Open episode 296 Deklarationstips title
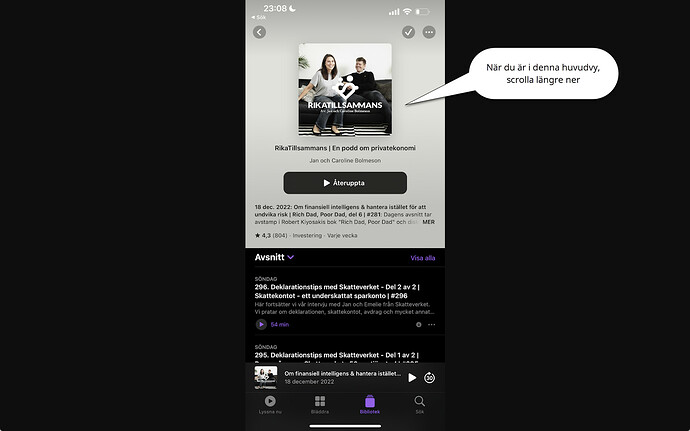This screenshot has height=431, width=690. point(337,291)
